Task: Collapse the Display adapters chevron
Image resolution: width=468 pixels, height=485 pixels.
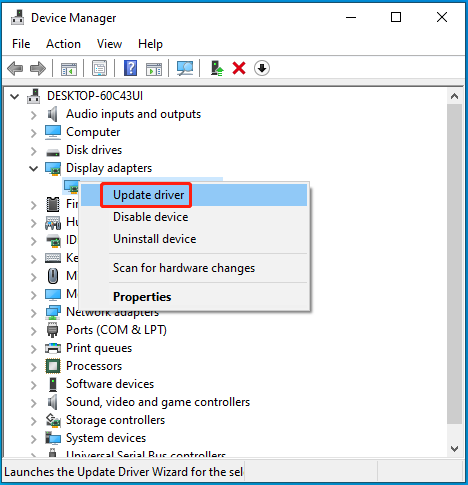Action: pos(33,169)
